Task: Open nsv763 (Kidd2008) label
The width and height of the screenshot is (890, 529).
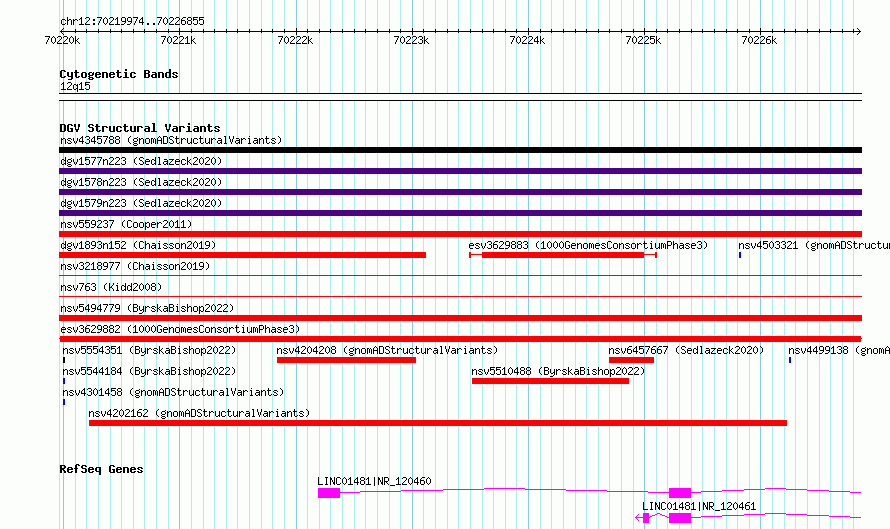Action: tap(111, 287)
